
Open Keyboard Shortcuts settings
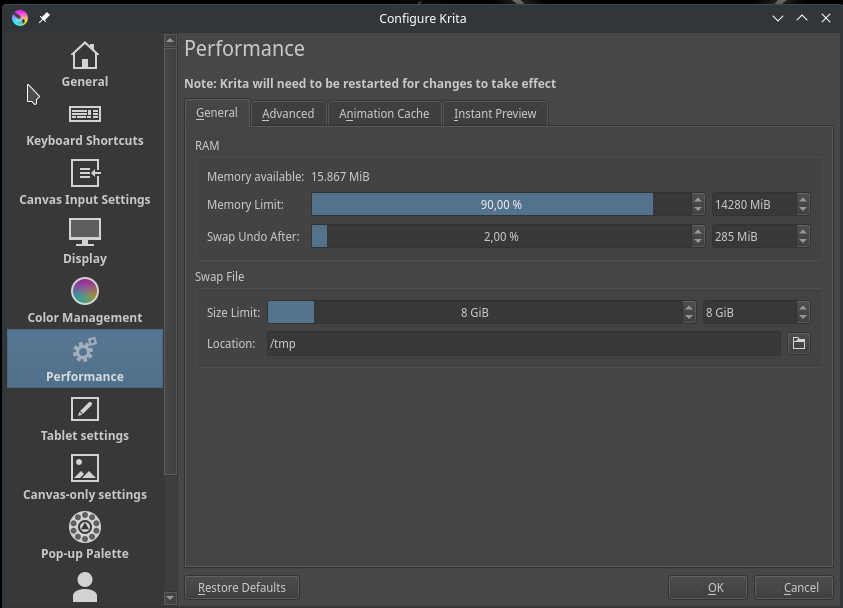pos(85,126)
